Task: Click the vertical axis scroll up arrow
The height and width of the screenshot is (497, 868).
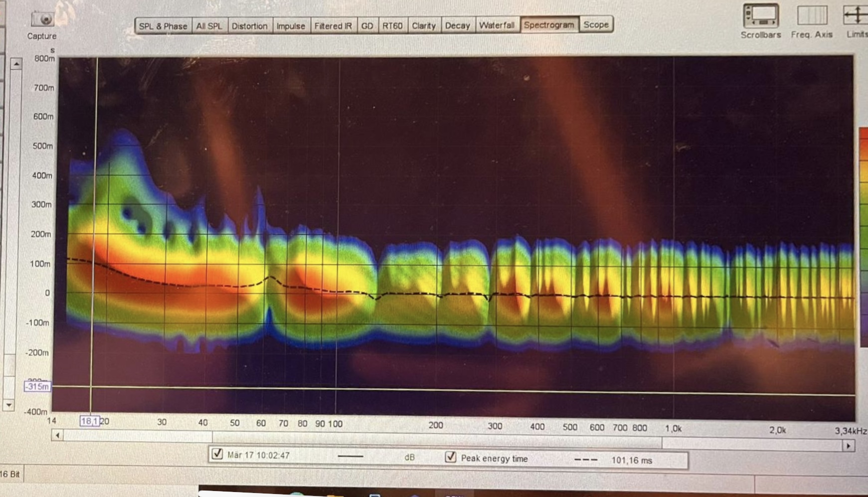Action: coord(16,64)
